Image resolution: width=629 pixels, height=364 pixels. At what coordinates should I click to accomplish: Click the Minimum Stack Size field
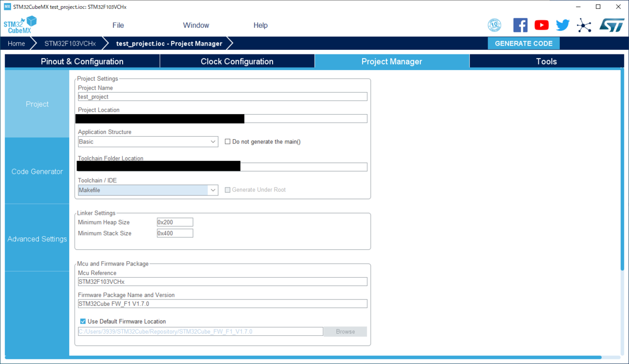[x=175, y=233]
